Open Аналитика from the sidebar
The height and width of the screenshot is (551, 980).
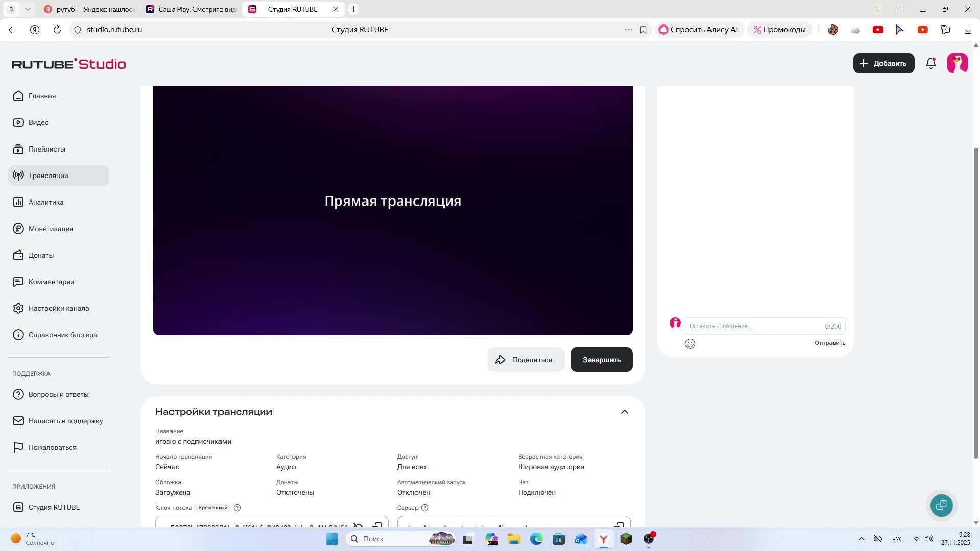[46, 202]
